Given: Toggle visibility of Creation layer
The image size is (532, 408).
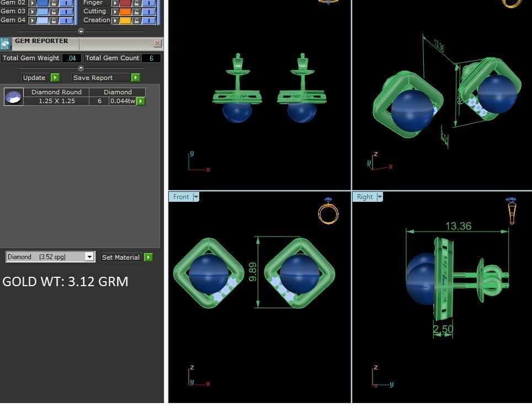Looking at the screenshot, I should point(149,20).
